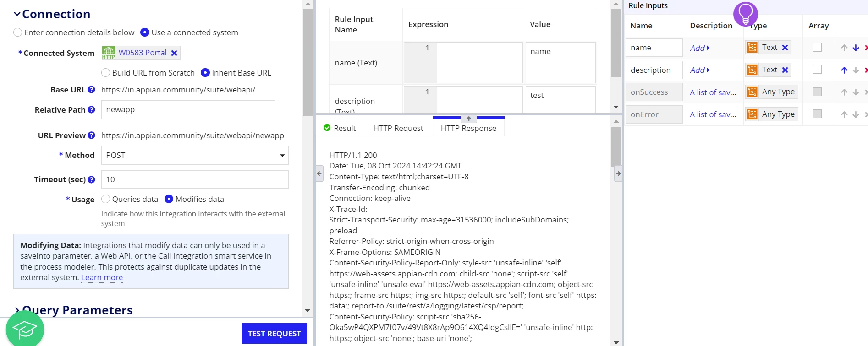Click the Timeout (sec) input field
This screenshot has width=868, height=346.
pyautogui.click(x=195, y=179)
